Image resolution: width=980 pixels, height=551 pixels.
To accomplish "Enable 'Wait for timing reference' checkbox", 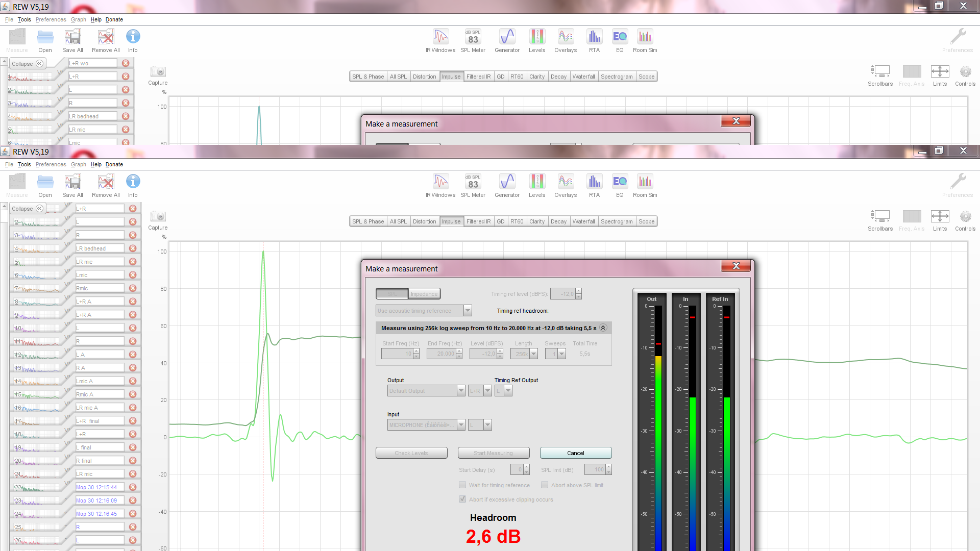I will click(462, 485).
